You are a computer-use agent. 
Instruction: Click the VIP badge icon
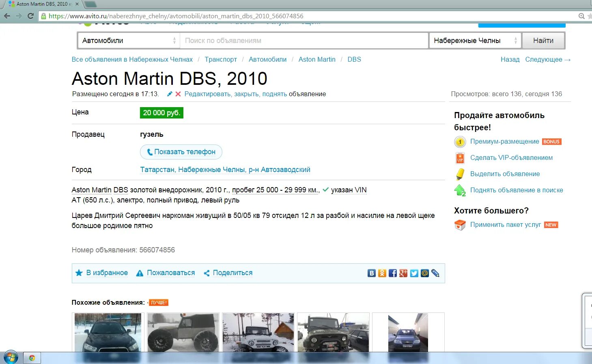click(x=460, y=158)
